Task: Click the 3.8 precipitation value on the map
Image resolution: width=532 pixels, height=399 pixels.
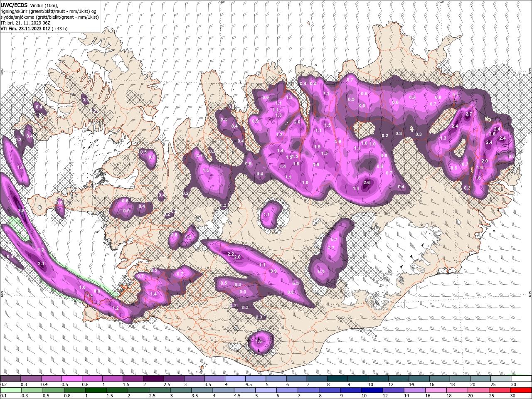Action: [x=22, y=211]
